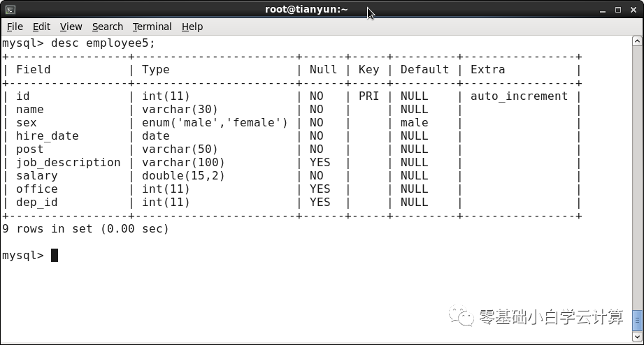Click the terminal icon in the title bar
Screen dimensions: 644x345
[x=10, y=10]
